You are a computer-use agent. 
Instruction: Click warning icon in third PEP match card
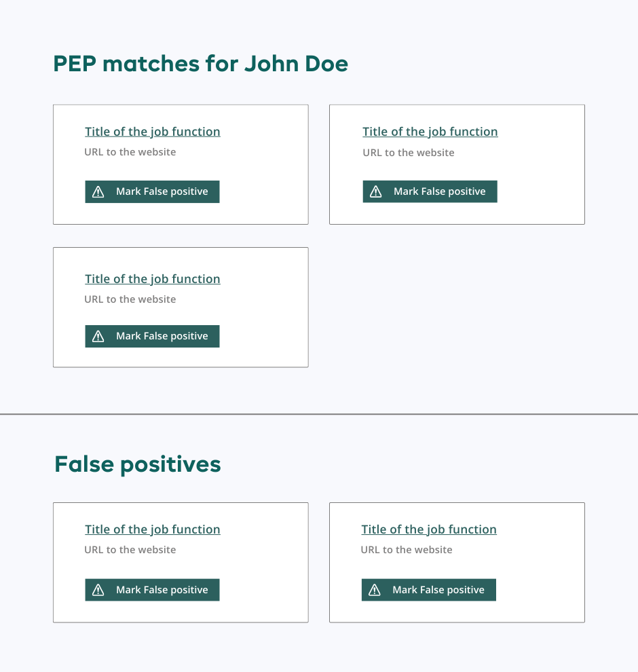(x=98, y=337)
